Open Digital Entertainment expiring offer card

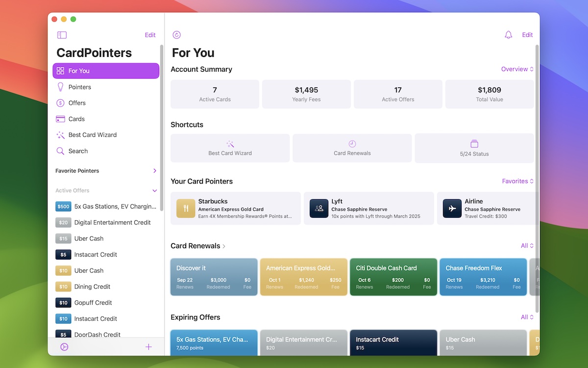point(304,342)
